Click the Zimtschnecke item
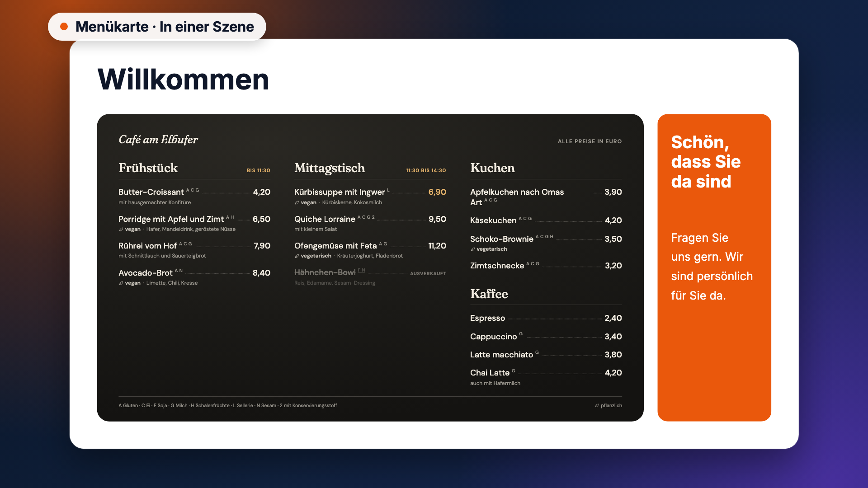 497,266
